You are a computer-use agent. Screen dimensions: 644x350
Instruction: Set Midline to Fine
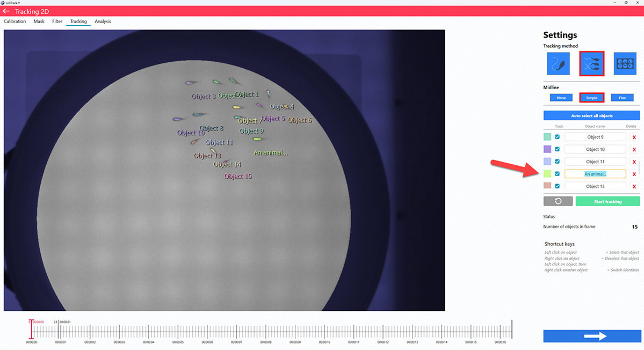click(622, 98)
